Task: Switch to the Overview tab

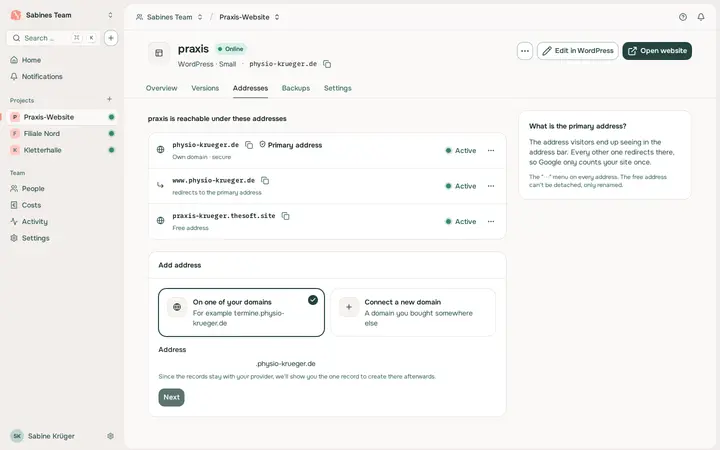Action: tap(161, 88)
